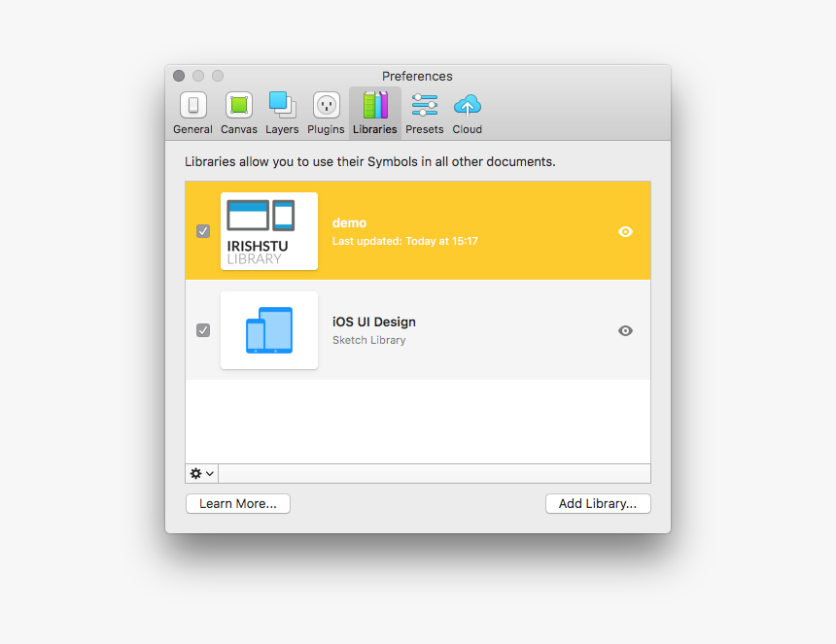The image size is (836, 644).
Task: Open the gear actions dropdown menu
Action: [x=202, y=474]
